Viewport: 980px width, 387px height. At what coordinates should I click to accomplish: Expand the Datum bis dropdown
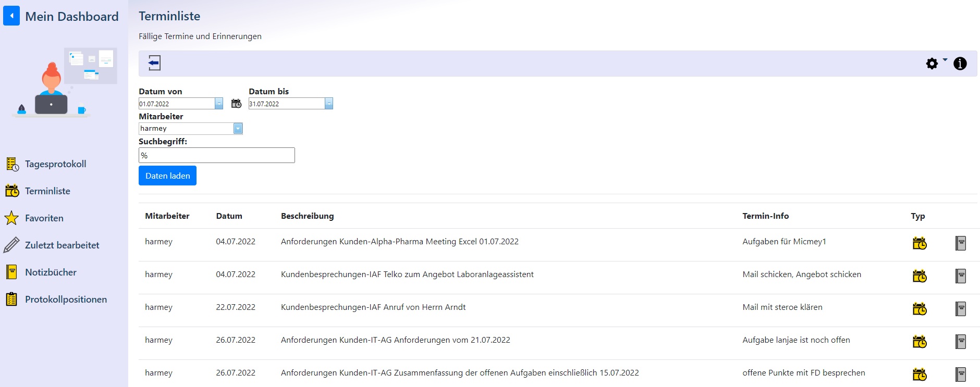pos(328,104)
